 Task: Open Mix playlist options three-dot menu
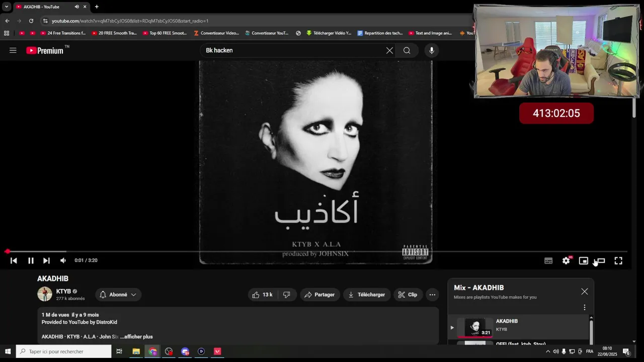(x=584, y=307)
